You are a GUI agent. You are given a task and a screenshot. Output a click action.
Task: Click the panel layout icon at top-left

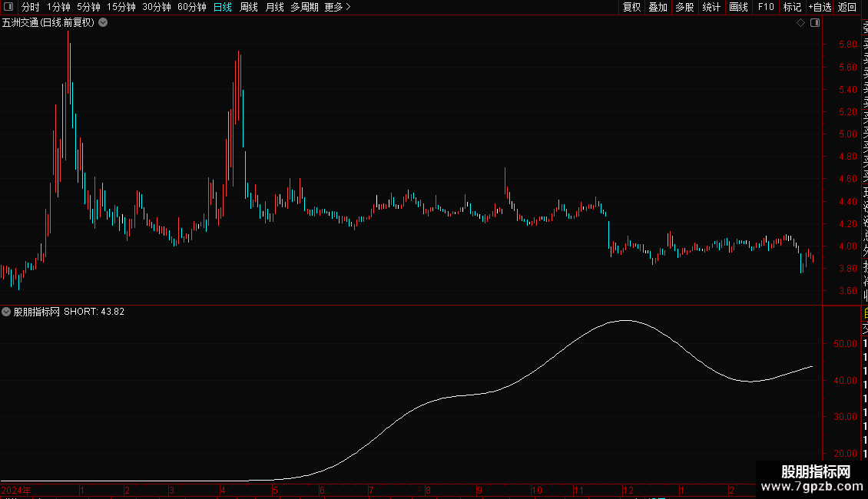point(8,7)
